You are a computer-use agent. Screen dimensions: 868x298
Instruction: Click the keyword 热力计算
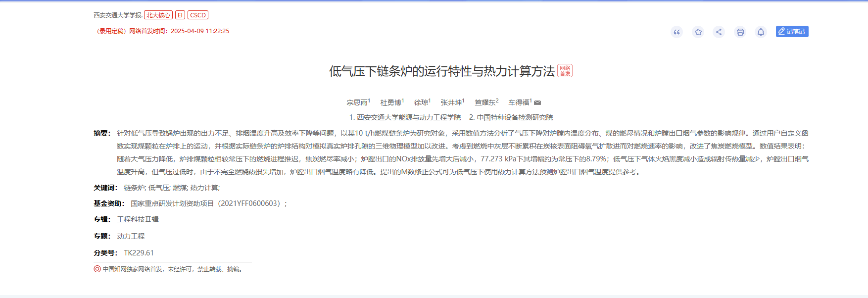(204, 188)
